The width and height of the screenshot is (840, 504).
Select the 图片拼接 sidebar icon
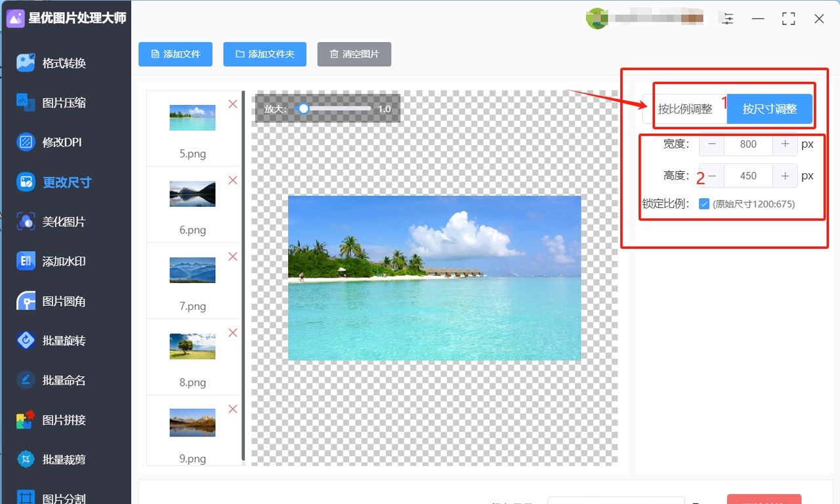[26, 420]
